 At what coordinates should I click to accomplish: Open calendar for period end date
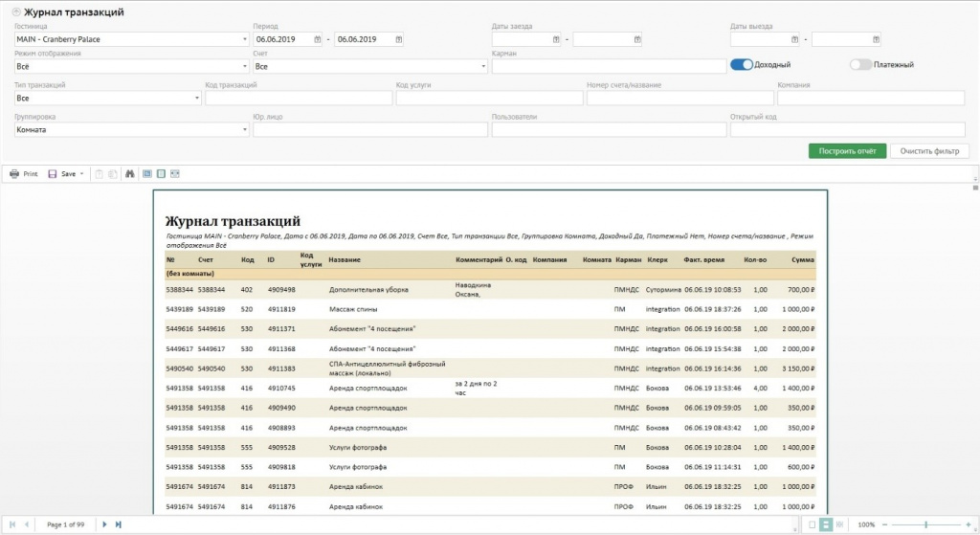click(x=399, y=39)
